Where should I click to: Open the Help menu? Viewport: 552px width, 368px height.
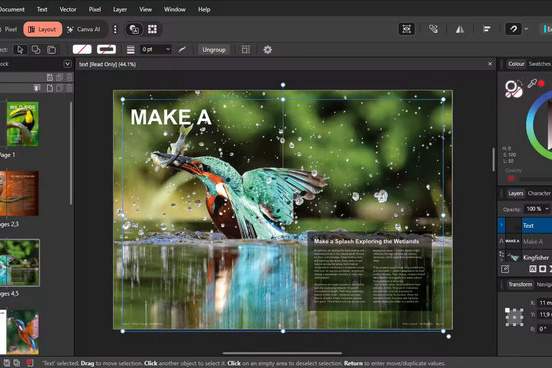click(204, 10)
